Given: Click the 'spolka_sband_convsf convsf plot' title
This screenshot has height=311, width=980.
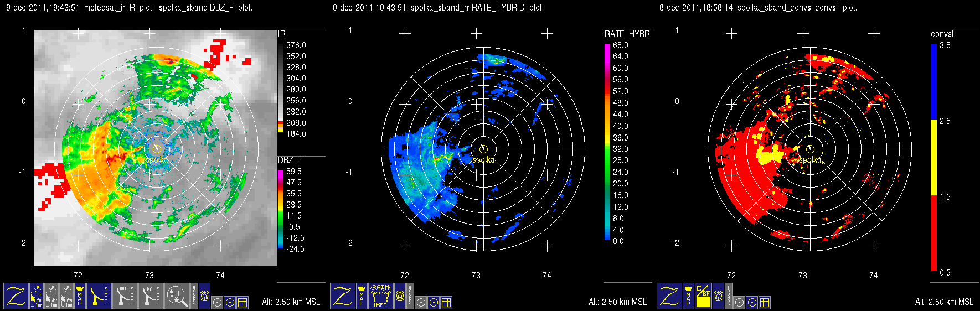Looking at the screenshot, I should (x=797, y=8).
